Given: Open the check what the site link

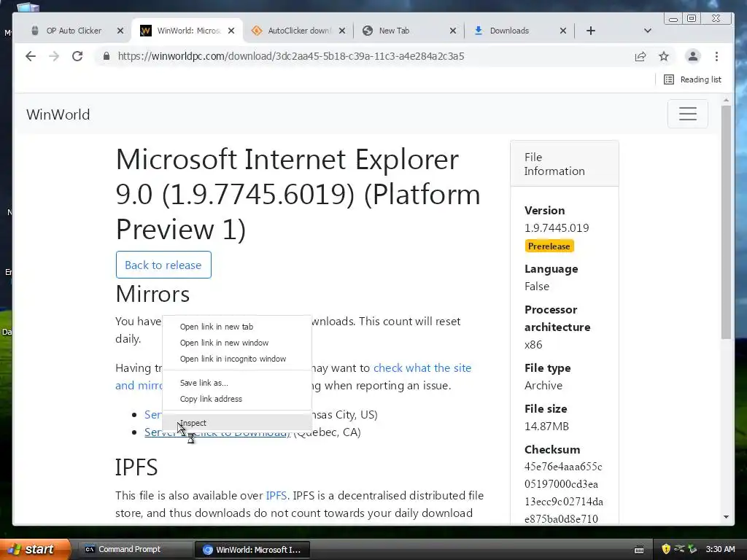Looking at the screenshot, I should [422, 368].
